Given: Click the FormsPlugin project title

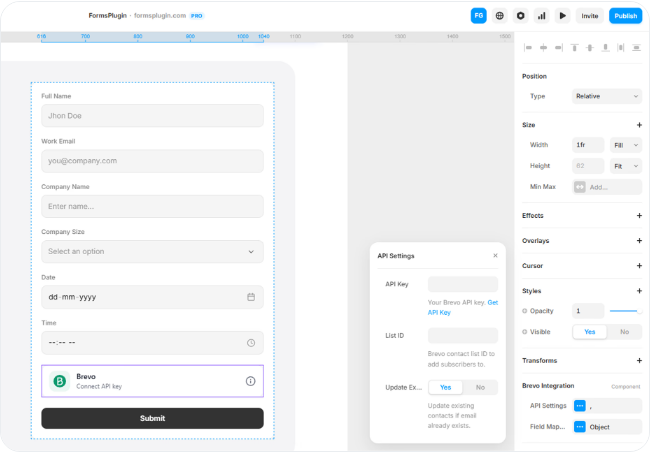Looking at the screenshot, I should click(107, 16).
